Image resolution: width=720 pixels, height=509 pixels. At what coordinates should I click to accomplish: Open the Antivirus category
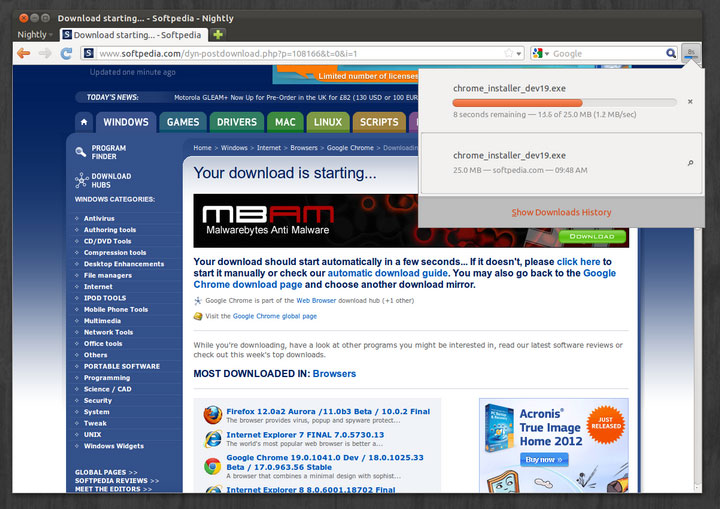(99, 218)
